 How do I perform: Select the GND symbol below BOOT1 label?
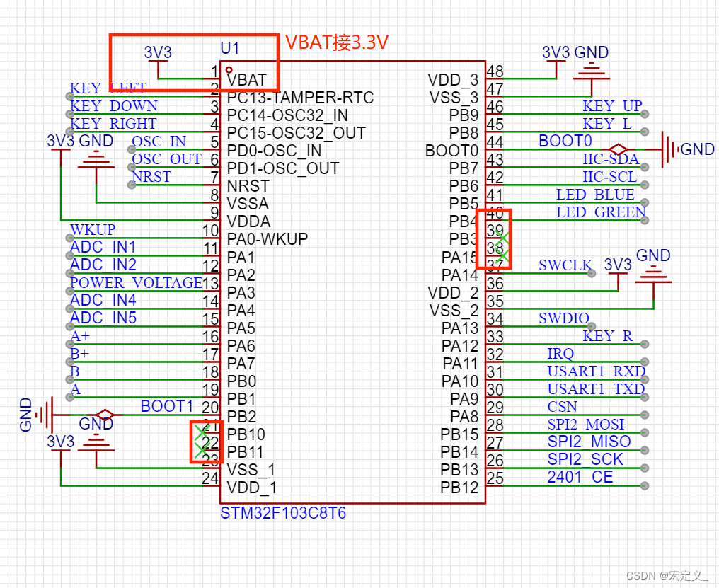coord(97,442)
